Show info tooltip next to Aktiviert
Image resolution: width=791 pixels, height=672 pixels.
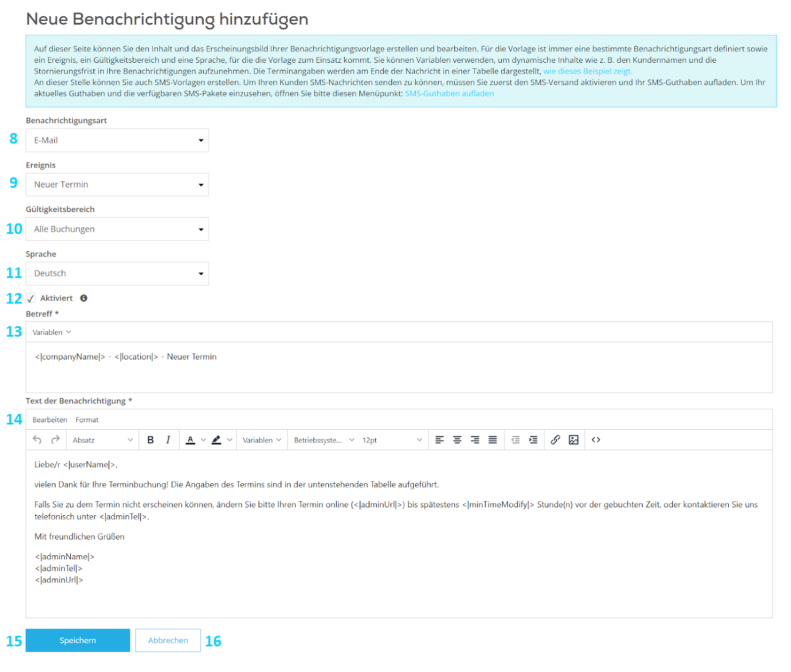click(x=84, y=298)
